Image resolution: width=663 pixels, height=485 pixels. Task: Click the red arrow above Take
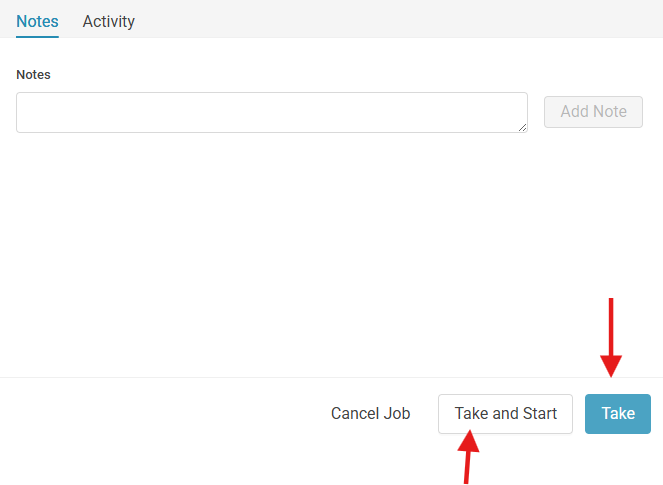tap(611, 337)
